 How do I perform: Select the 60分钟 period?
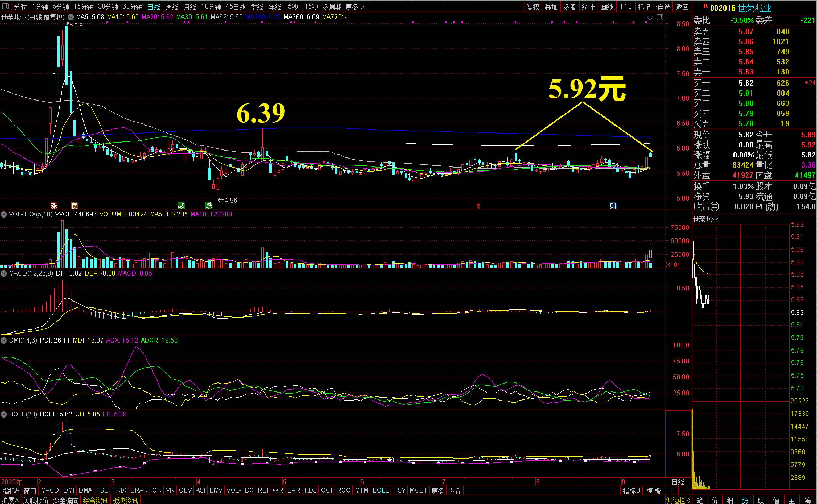[x=132, y=7]
